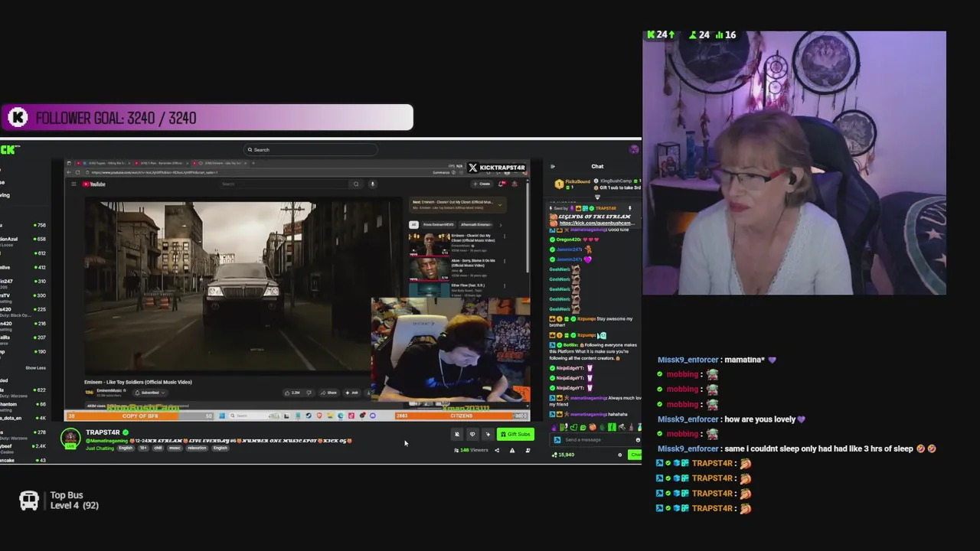The width and height of the screenshot is (980, 551).
Task: Click the 15,940 channel points icon
Action: tap(555, 455)
